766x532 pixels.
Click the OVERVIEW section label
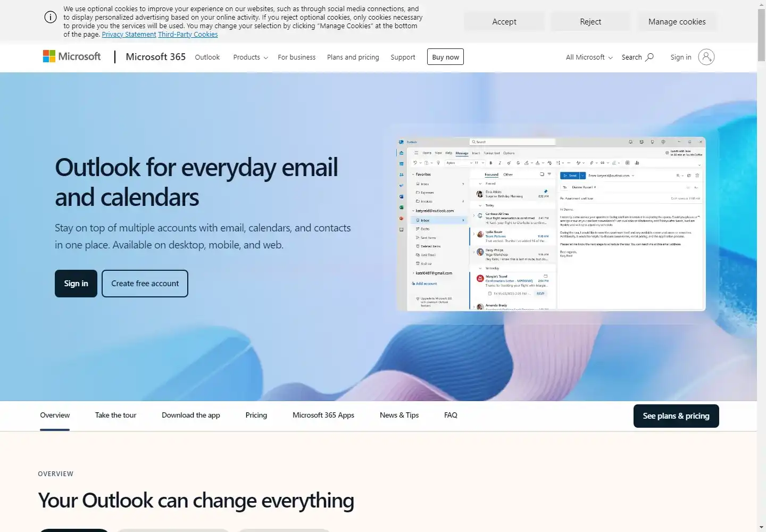56,474
